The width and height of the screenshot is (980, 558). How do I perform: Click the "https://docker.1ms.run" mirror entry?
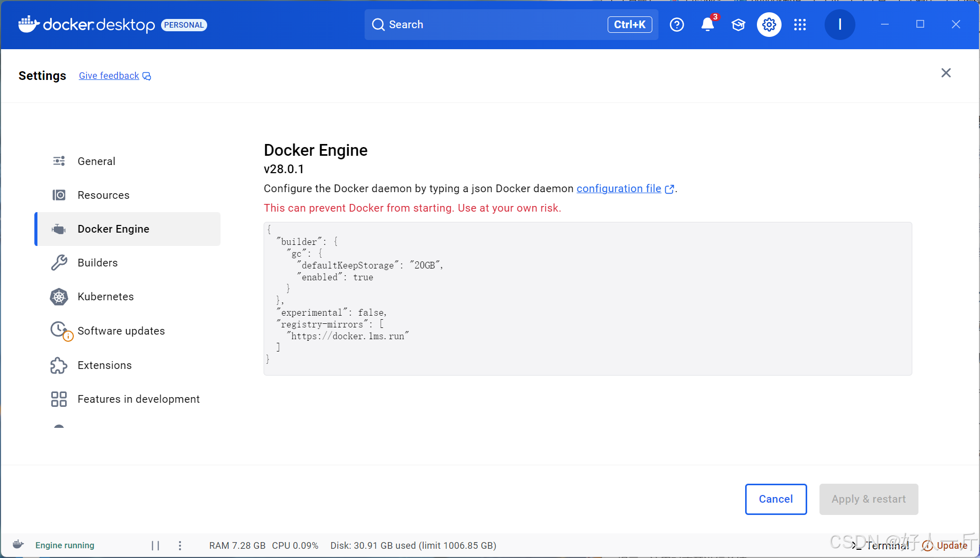[x=348, y=336]
